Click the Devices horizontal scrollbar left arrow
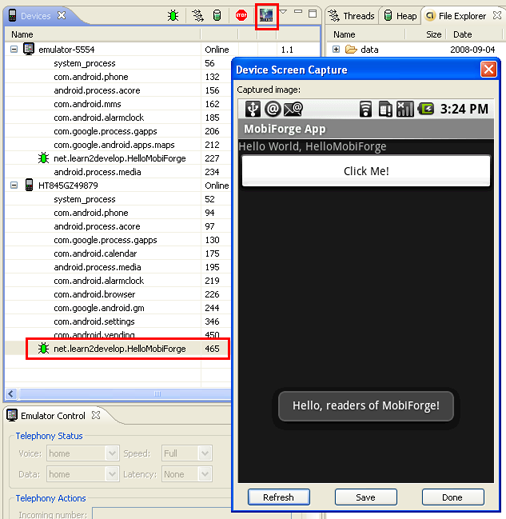 [x=11, y=394]
